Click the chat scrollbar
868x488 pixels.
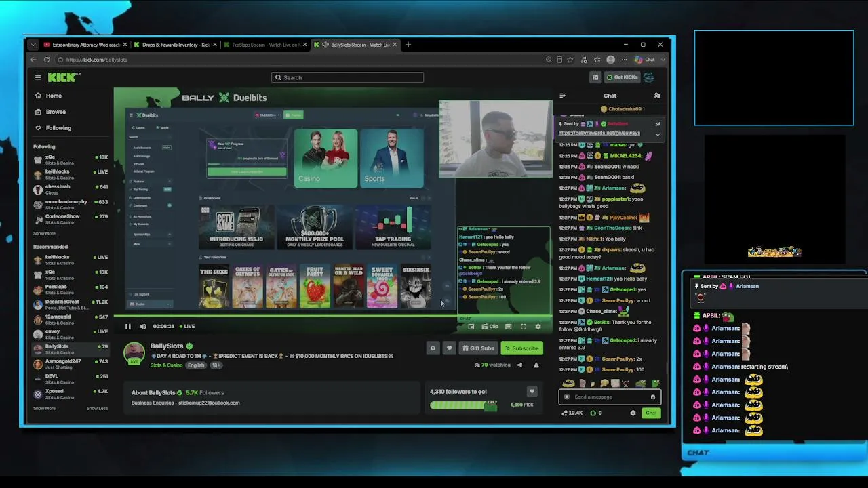[666, 368]
